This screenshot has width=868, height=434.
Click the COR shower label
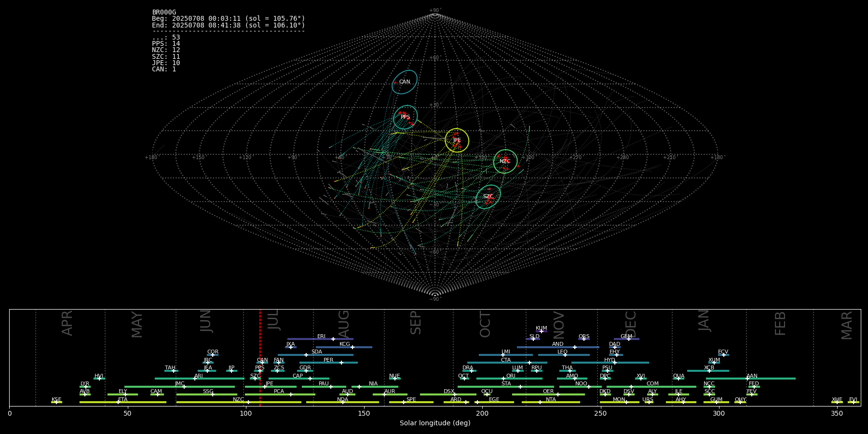[x=213, y=352]
